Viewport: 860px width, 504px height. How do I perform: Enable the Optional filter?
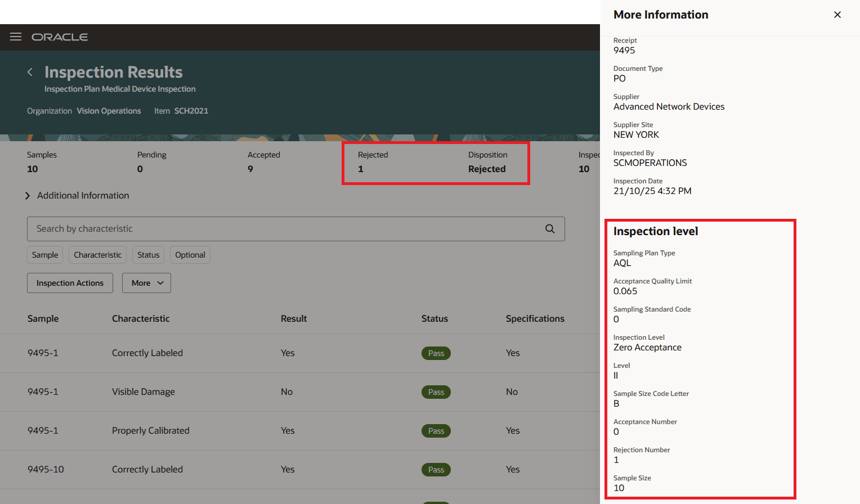click(x=190, y=254)
